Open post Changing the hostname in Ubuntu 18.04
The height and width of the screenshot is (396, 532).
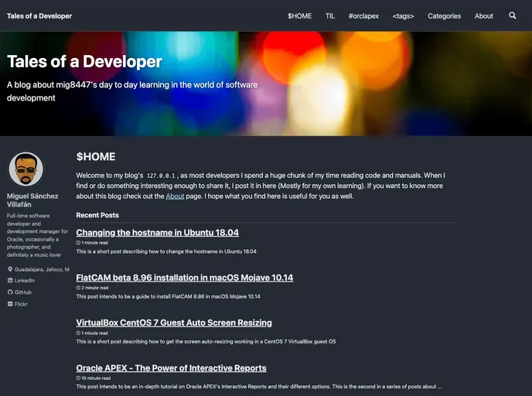157,232
